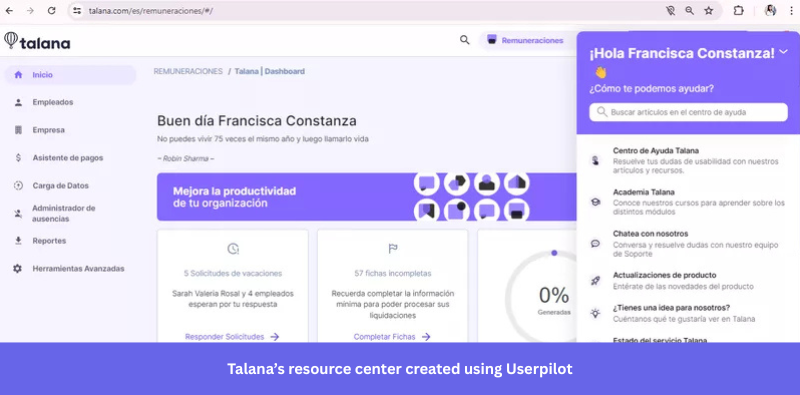800x395 pixels.
Task: Click the Completar Fichas link
Action: (392, 337)
